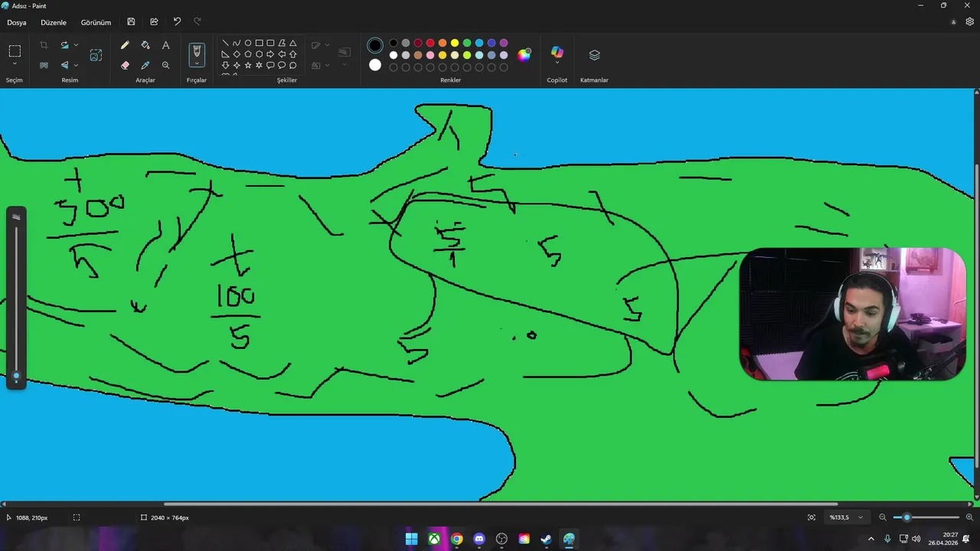Click the brush size slider handle
This screenshot has width=980, height=551.
16,377
